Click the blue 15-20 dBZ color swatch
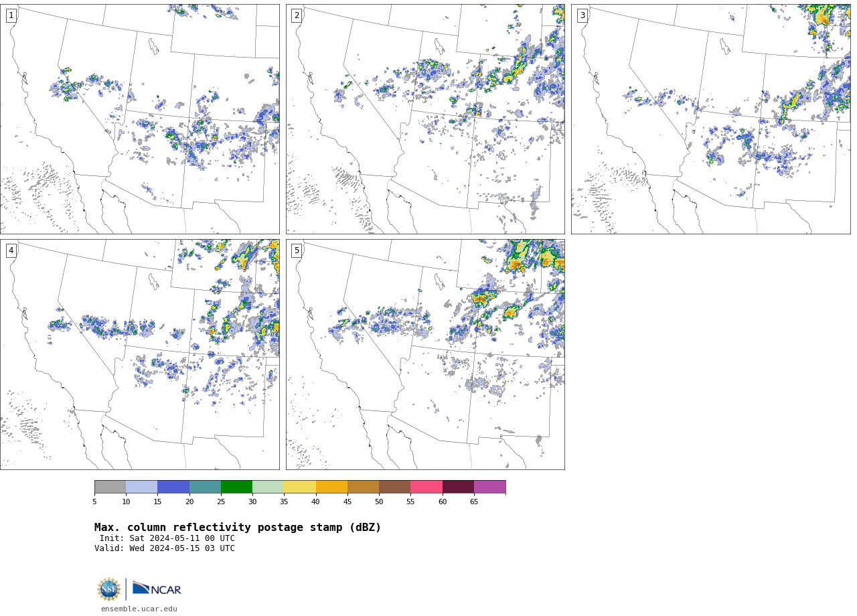Viewport: 857px width, 616px height. pyautogui.click(x=173, y=487)
